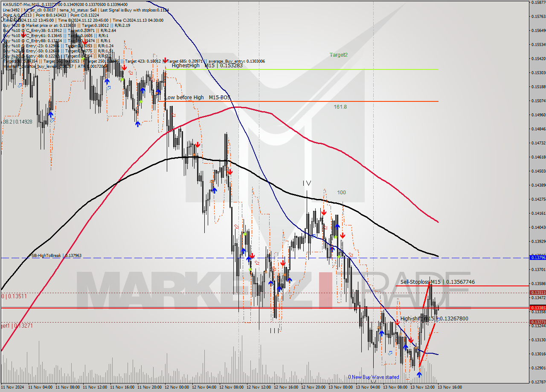Click the '13 Nov 12:00' time axis label
546x392 pixels.
[x=422, y=388]
